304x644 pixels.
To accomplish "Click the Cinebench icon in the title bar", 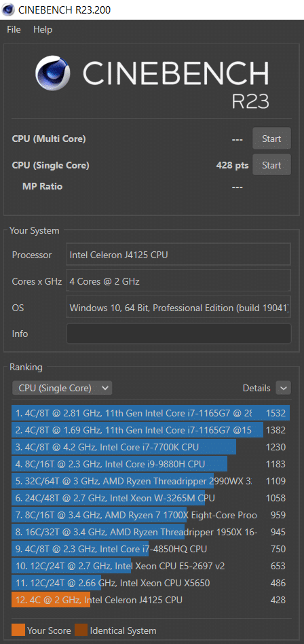I will [x=7, y=10].
